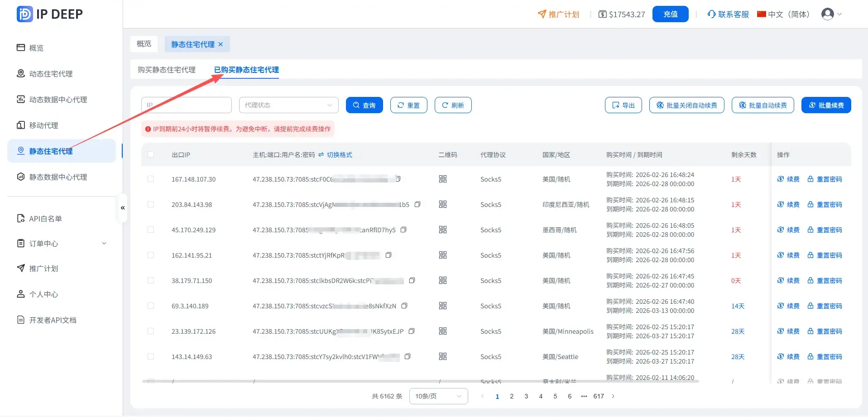Toggle select-all checkbox in table header
This screenshot has width=868, height=417.
151,155
